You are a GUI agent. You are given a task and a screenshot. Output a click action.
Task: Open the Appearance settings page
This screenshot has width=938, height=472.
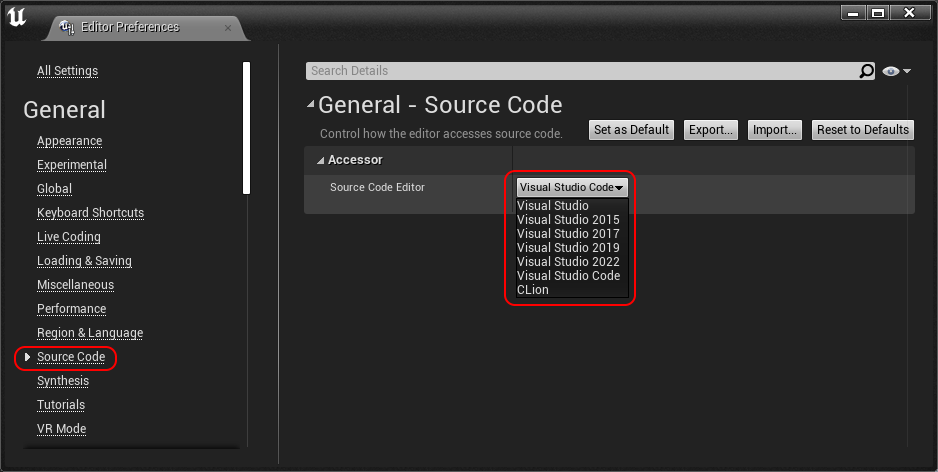click(x=69, y=141)
